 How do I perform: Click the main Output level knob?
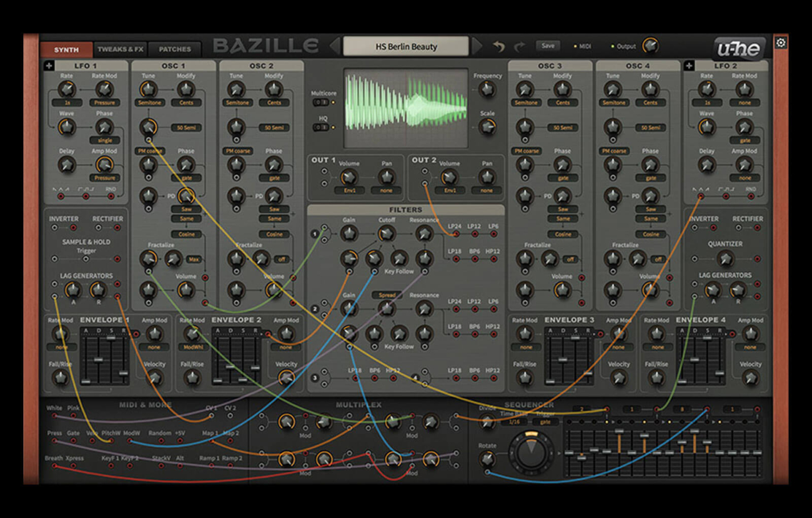(650, 46)
